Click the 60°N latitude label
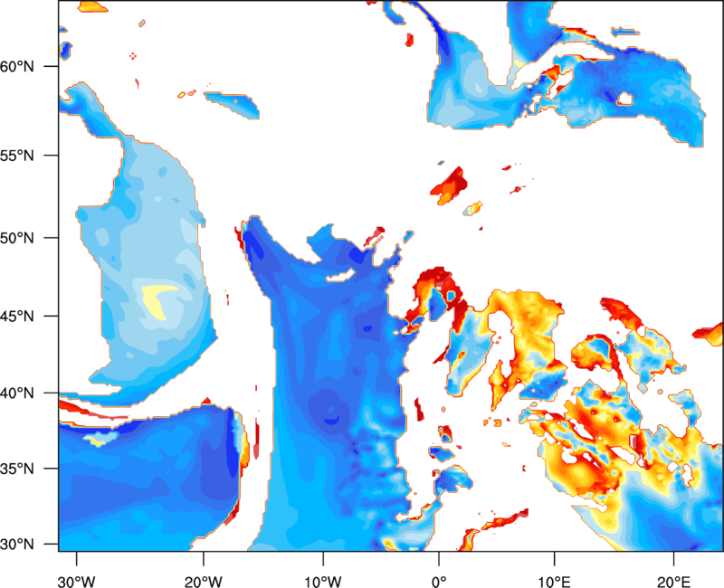The height and width of the screenshot is (588, 724). (17, 66)
